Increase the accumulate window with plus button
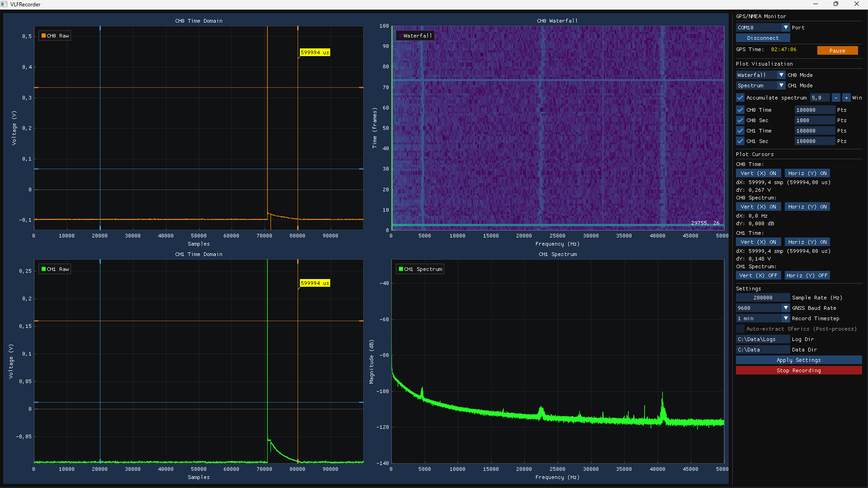 [846, 98]
